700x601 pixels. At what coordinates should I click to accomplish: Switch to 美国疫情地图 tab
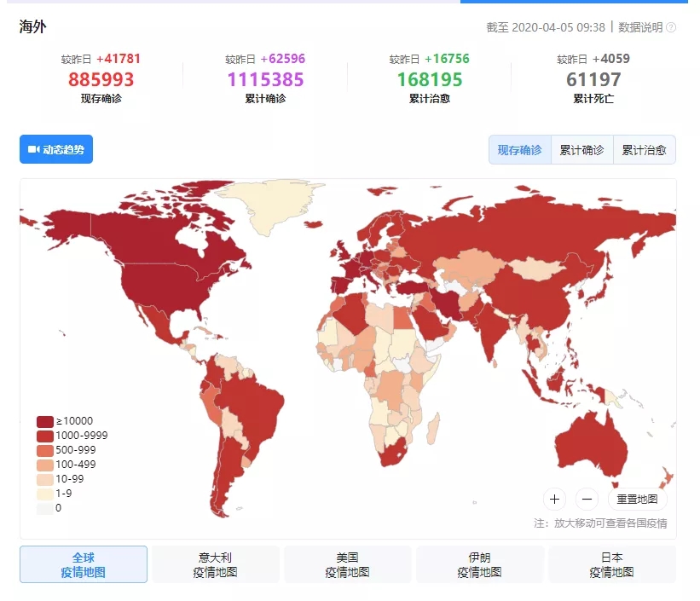[347, 564]
